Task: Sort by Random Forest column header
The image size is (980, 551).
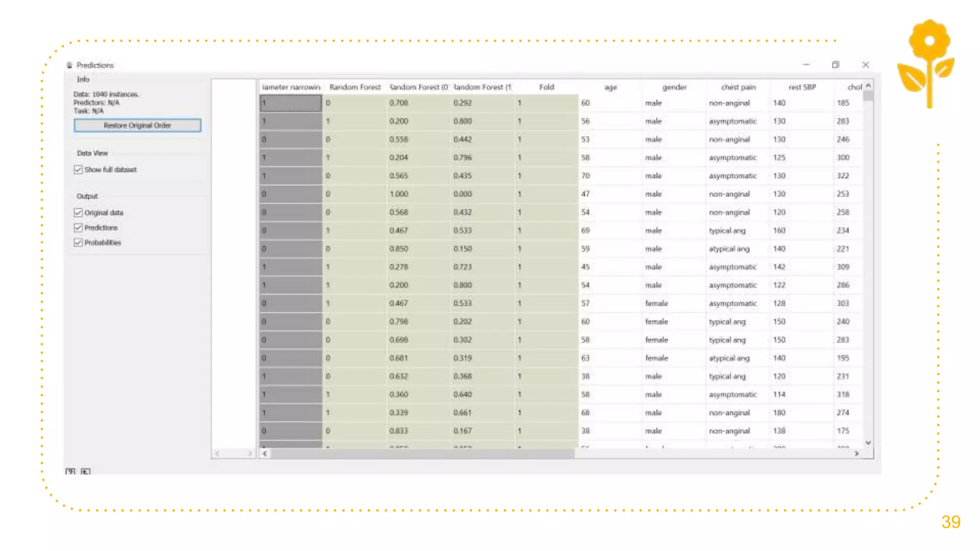Action: pos(355,87)
